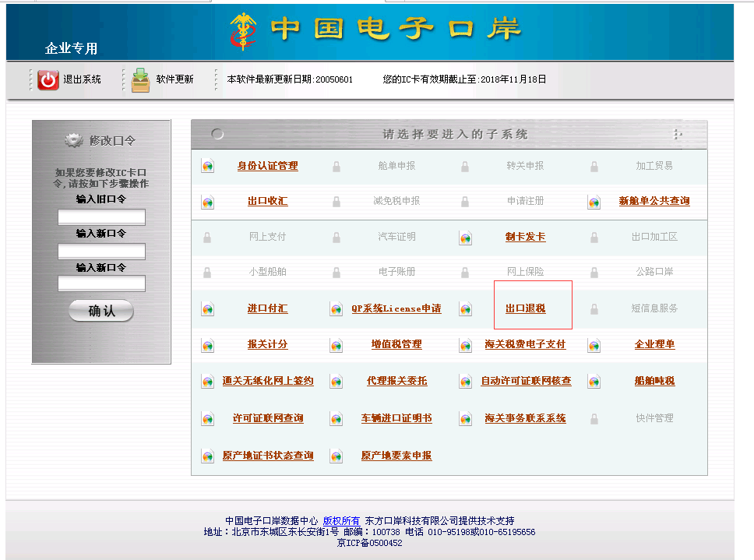Open 通关无纸化网上签约

pyautogui.click(x=268, y=381)
